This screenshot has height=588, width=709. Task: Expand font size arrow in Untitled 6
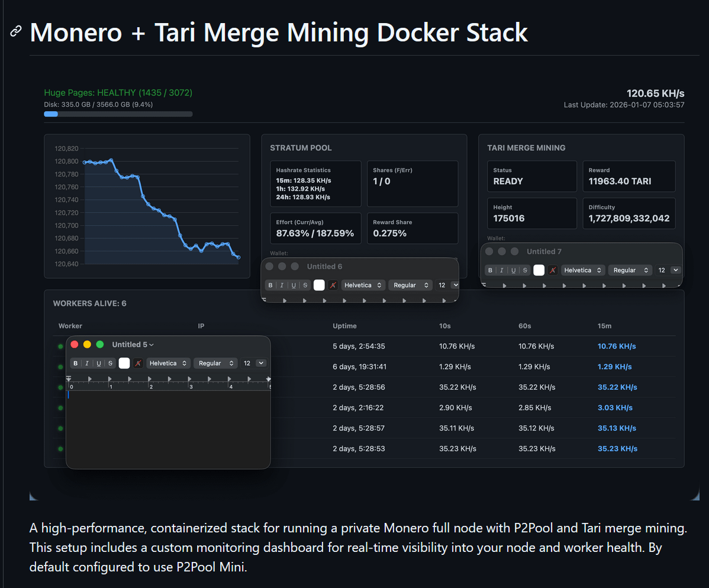pyautogui.click(x=455, y=285)
